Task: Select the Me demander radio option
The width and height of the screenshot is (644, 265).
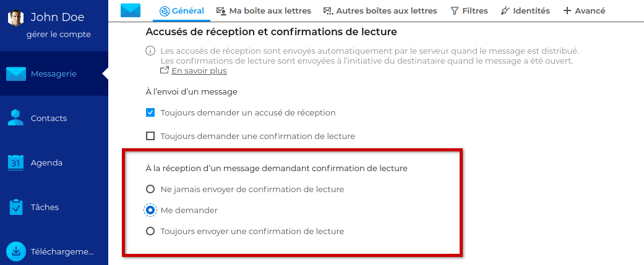Action: [x=150, y=210]
